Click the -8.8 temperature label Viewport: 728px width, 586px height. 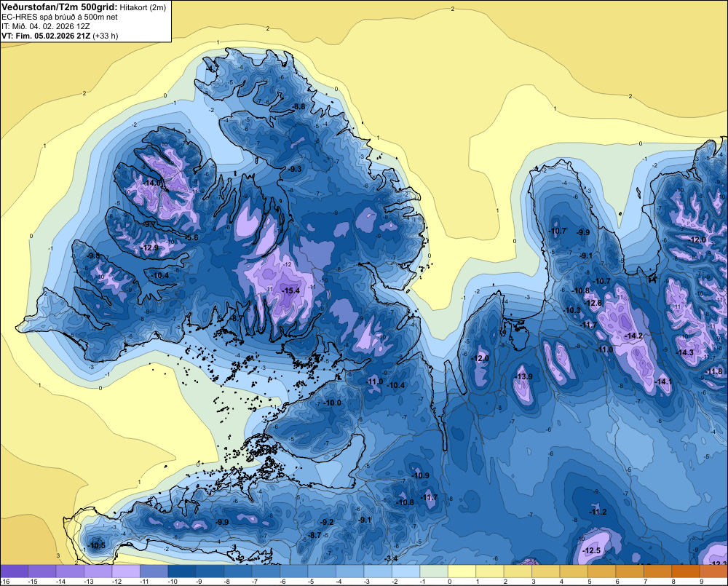(298, 106)
